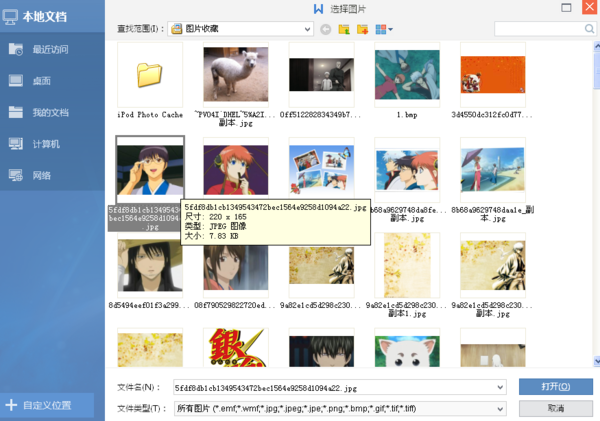Click the search magnifier icon
600x421 pixels.
click(x=589, y=29)
